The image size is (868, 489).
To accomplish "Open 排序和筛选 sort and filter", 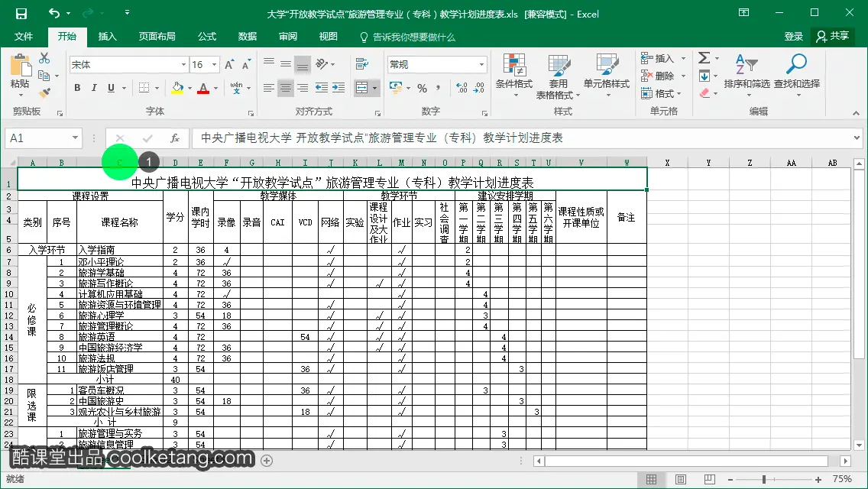I will pyautogui.click(x=747, y=76).
